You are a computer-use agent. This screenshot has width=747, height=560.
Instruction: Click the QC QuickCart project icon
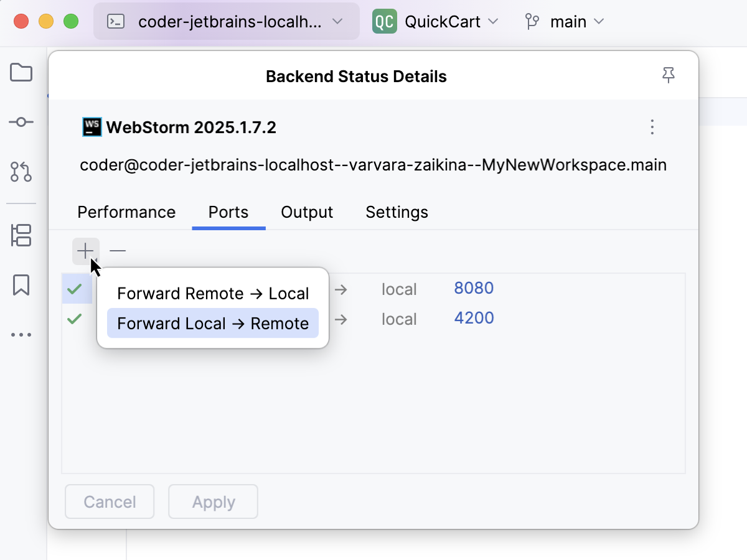pyautogui.click(x=384, y=22)
